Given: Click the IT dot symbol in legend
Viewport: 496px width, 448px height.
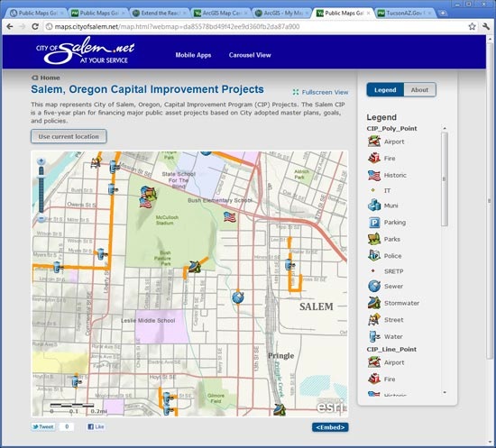Looking at the screenshot, I should click(373, 190).
